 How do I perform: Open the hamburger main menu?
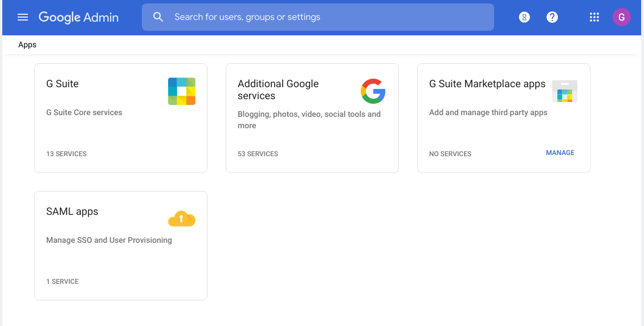point(23,17)
